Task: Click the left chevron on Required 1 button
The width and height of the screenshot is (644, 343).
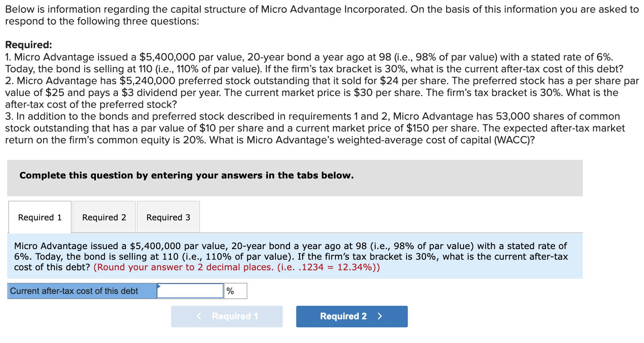Action: pos(199,316)
